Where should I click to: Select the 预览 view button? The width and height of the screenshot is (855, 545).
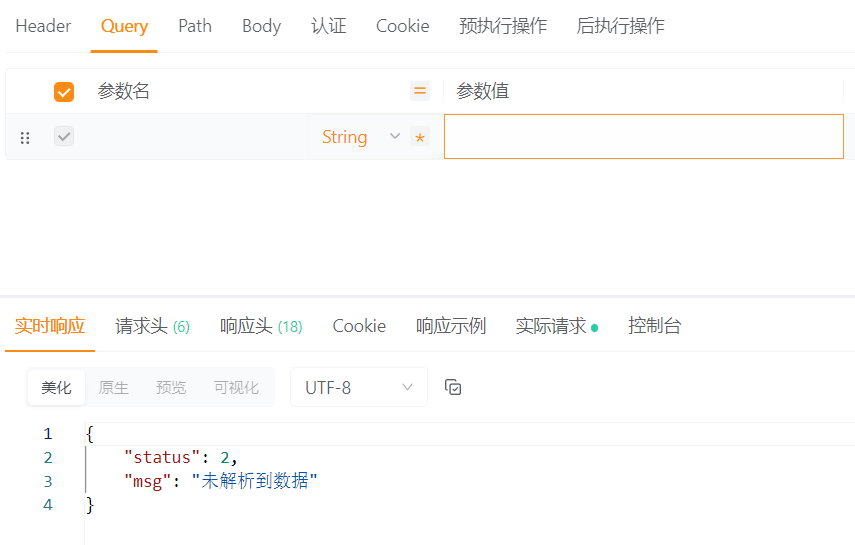point(171,387)
